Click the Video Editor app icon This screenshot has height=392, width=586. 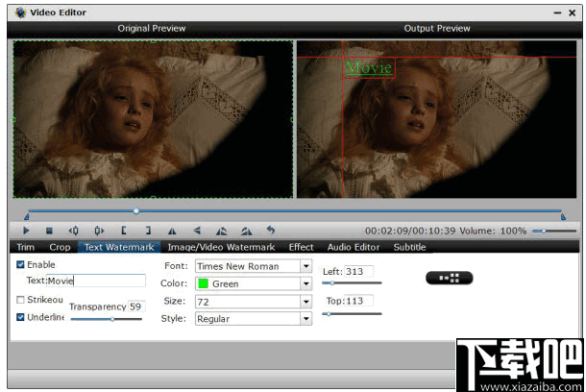point(20,12)
